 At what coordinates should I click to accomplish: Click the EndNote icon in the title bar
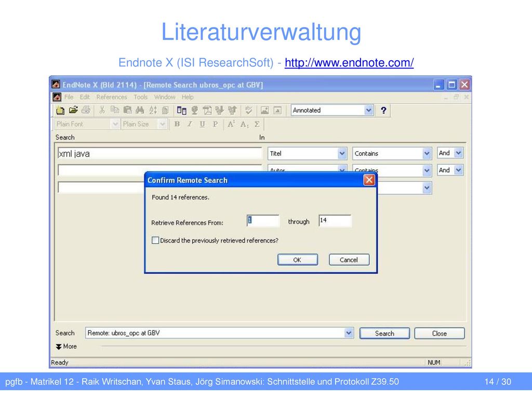click(56, 85)
